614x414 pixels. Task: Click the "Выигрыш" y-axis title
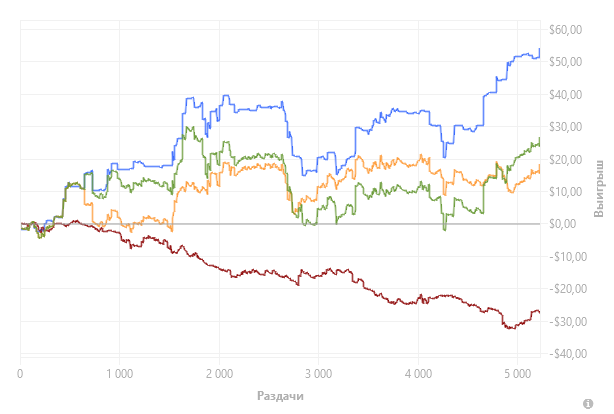(599, 187)
